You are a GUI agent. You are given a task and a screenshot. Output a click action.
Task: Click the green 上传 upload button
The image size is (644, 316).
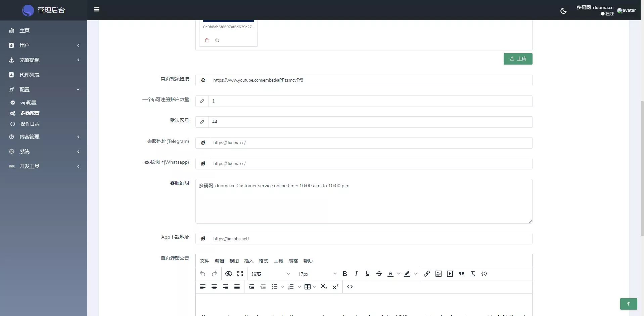[518, 59]
